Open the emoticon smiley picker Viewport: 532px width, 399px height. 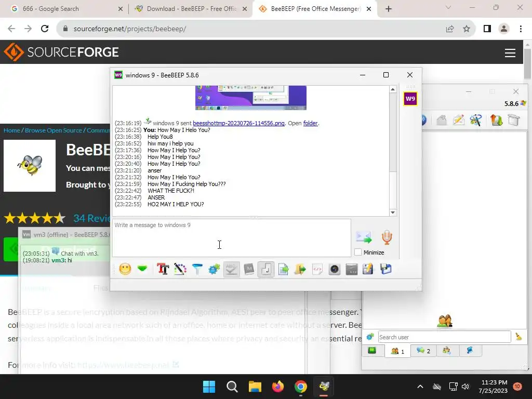click(125, 270)
